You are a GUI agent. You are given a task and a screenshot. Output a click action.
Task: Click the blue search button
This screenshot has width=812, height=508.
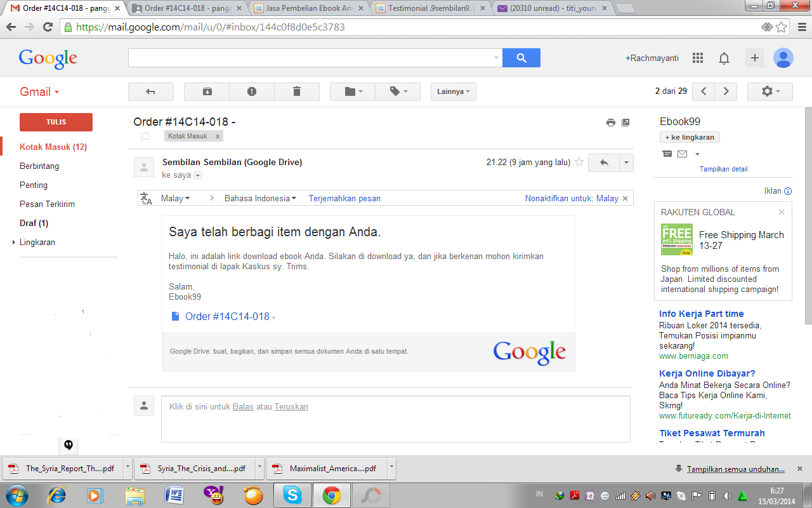(x=521, y=58)
